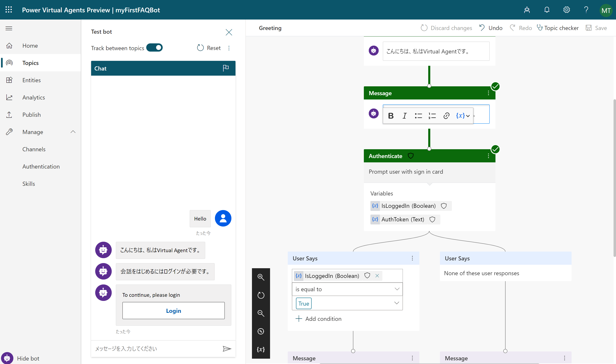Insert numbered list in message editor

[432, 116]
